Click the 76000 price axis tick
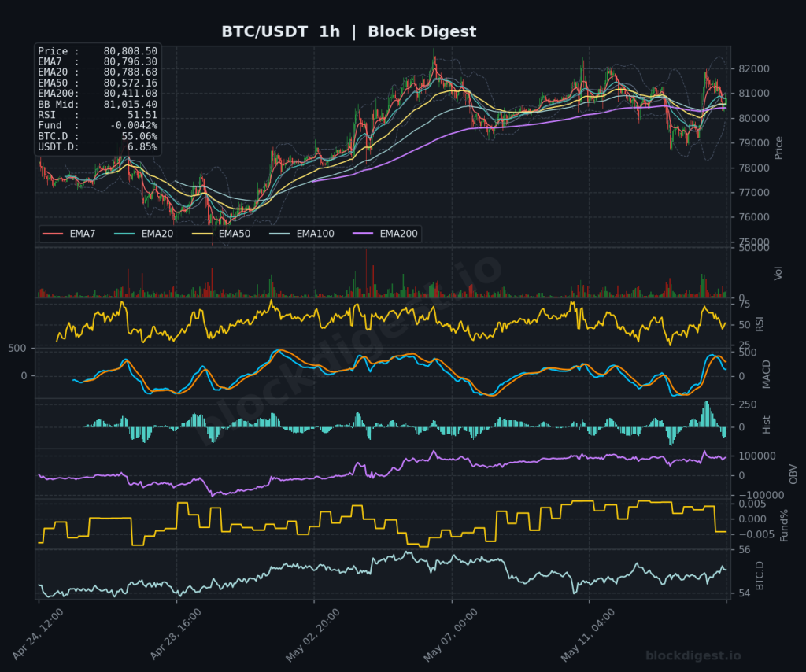This screenshot has width=806, height=672. 753,217
